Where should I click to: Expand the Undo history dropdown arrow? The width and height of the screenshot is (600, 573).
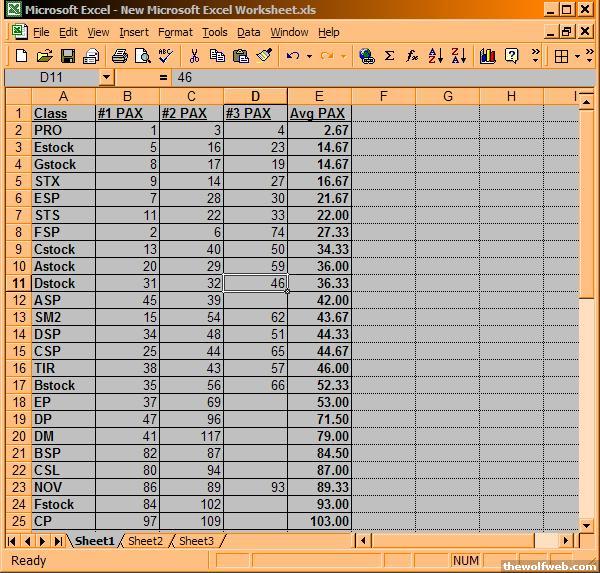[310, 56]
